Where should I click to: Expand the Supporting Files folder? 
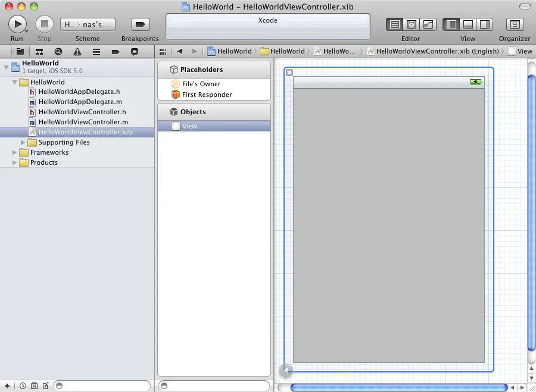click(x=23, y=142)
